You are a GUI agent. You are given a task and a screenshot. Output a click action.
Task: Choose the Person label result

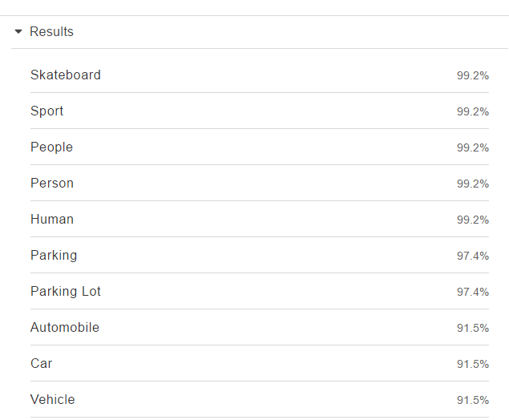pos(260,183)
